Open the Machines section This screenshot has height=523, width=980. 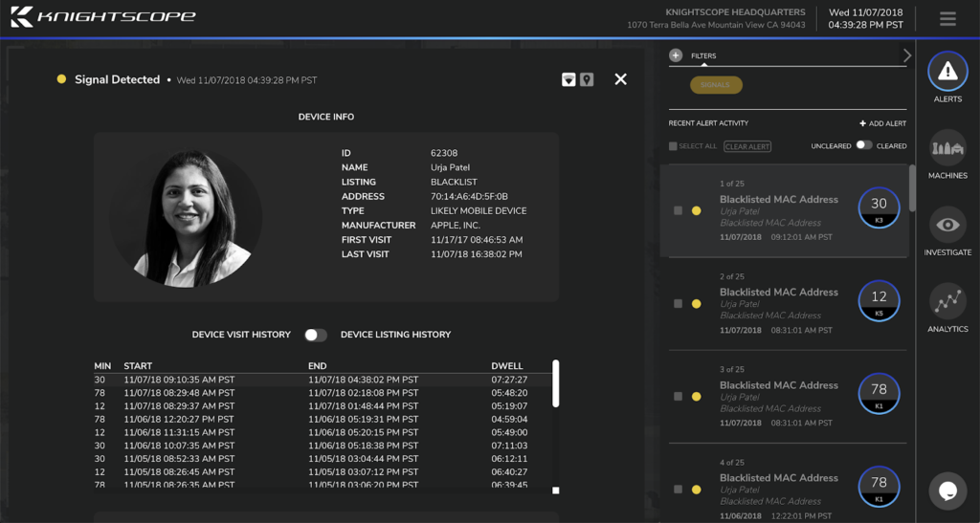point(947,154)
